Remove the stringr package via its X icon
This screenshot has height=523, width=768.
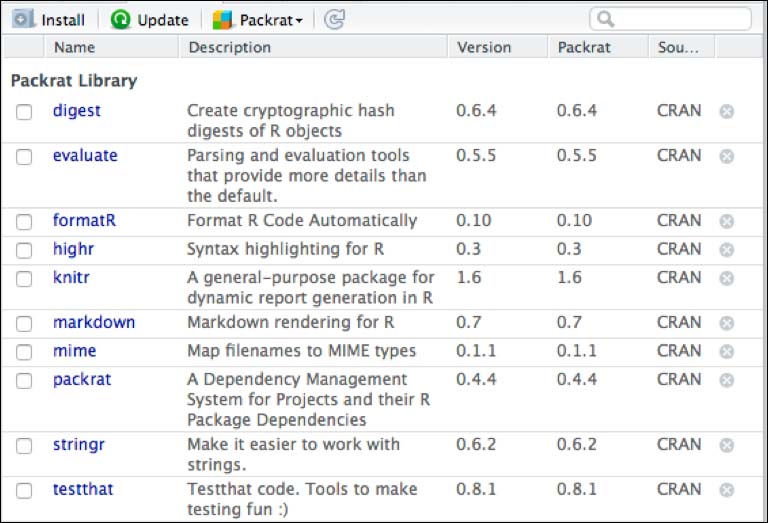pos(727,445)
